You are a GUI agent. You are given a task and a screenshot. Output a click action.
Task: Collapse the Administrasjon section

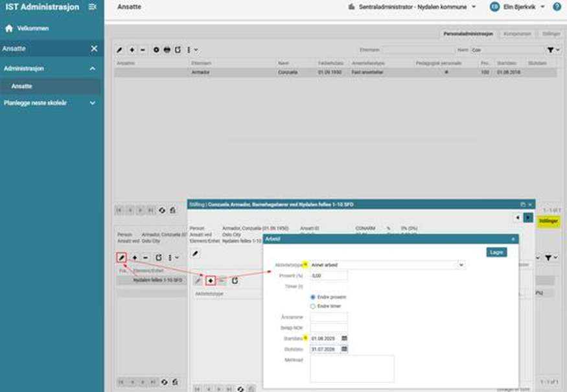92,68
